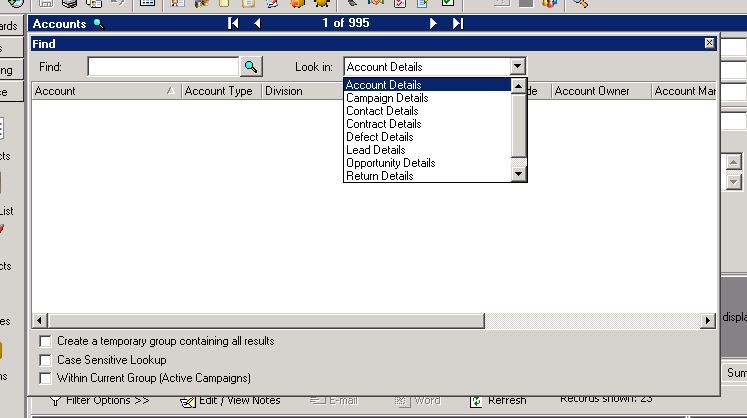
Task: Click into the Find text field
Action: point(163,66)
